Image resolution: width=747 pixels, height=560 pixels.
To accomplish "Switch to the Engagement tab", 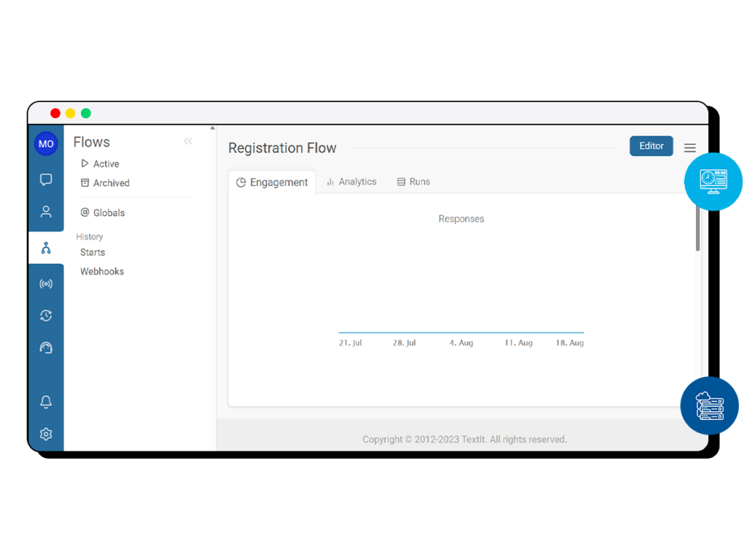I will [x=272, y=182].
